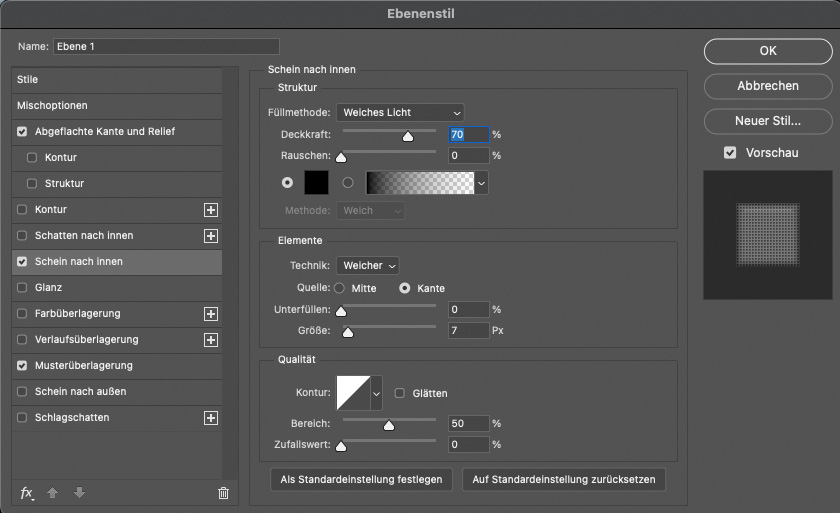The width and height of the screenshot is (840, 513).
Task: Open the disabled Methode Weich dropdown
Action: pyautogui.click(x=370, y=210)
